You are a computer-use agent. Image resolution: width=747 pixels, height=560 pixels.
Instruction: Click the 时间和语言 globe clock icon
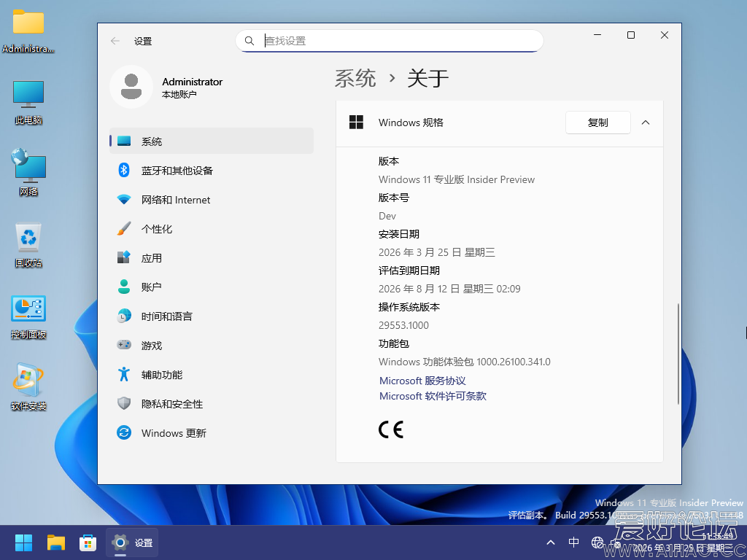point(124,316)
